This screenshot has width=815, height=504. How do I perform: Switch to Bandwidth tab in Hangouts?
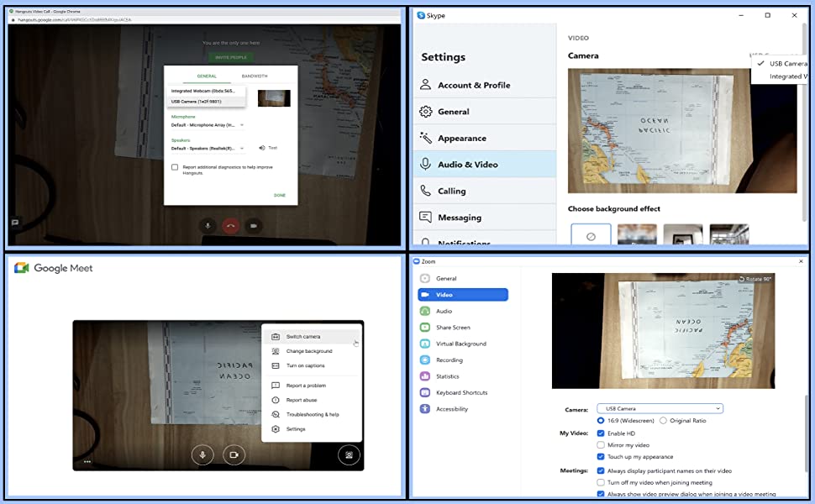click(x=255, y=76)
